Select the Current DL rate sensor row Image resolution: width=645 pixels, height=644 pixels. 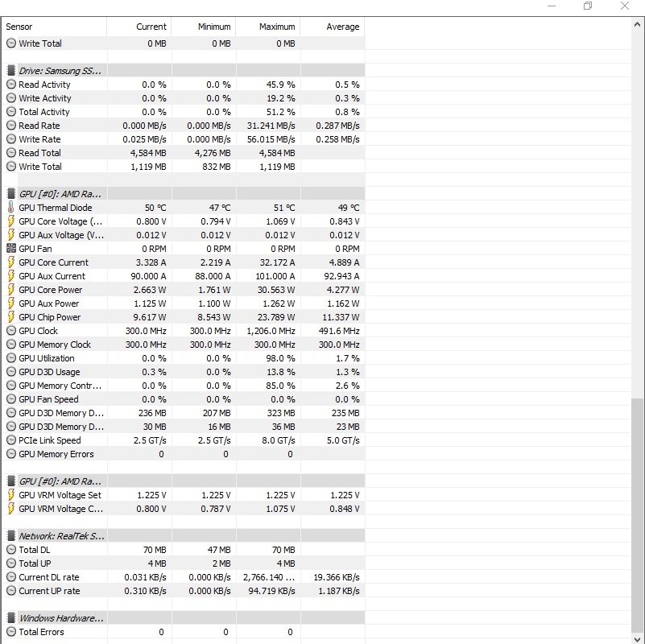tap(184, 577)
